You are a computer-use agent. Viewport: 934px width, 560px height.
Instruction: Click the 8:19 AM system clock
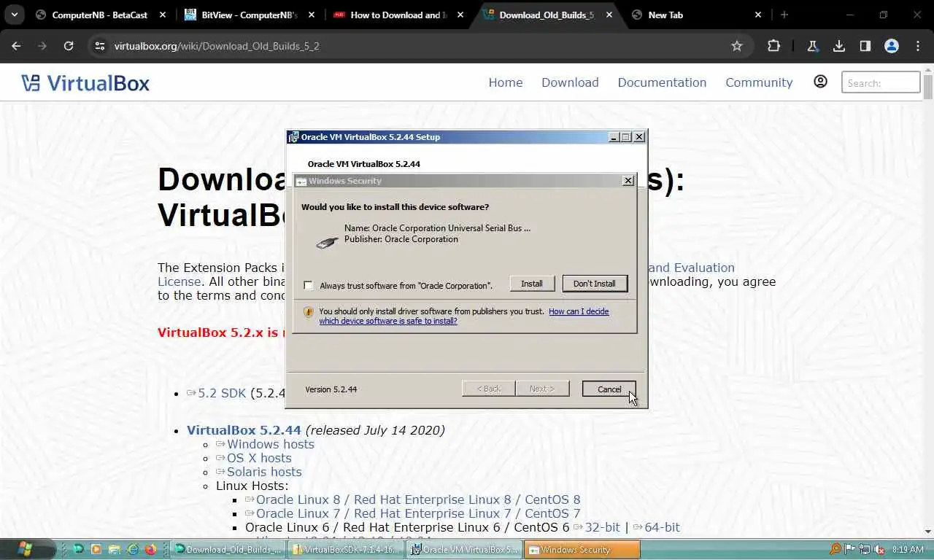908,550
